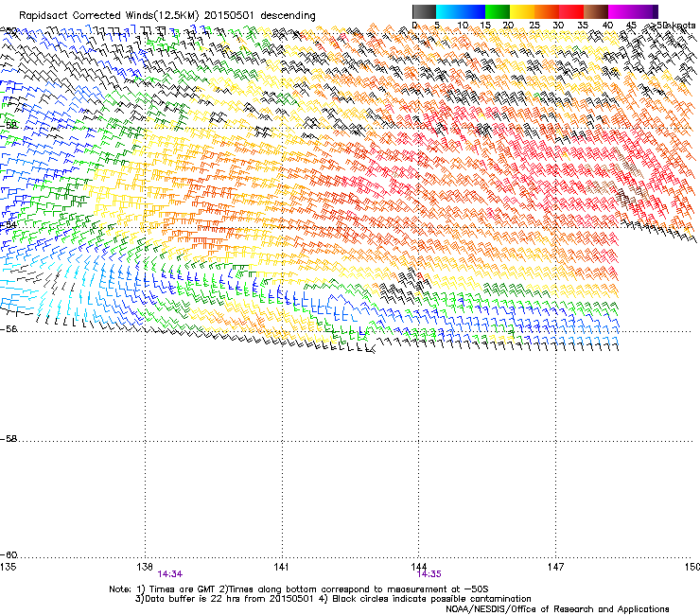Viewport: 700px width, 615px height.
Task: Click the orange 25-30 knots color swatch
Action: click(547, 11)
